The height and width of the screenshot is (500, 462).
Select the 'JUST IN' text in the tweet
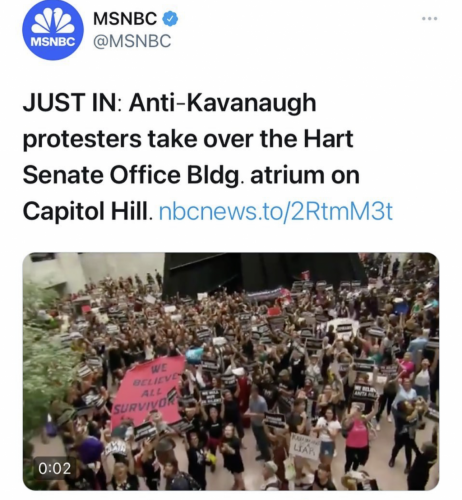point(70,102)
